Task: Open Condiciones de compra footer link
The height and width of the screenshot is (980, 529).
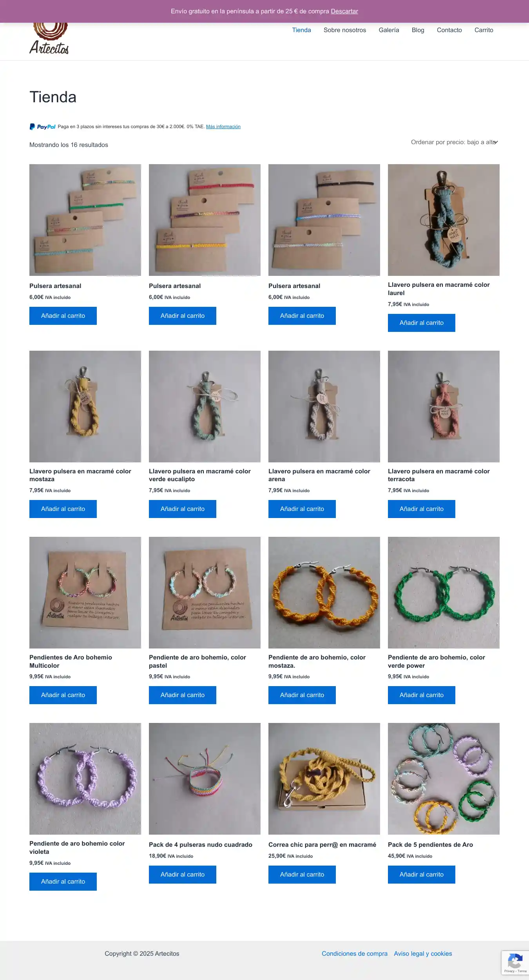Action: 355,954
